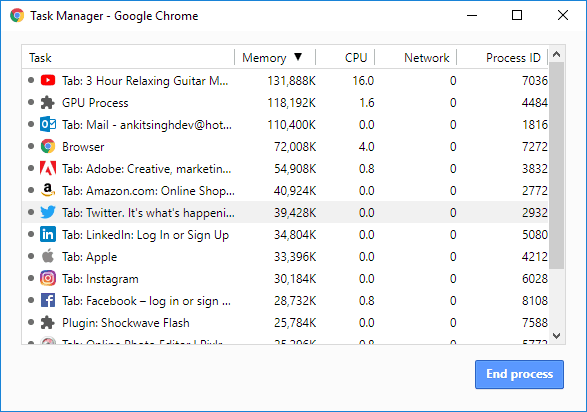
Task: Sort by the Task column header
Action: pyautogui.click(x=40, y=58)
